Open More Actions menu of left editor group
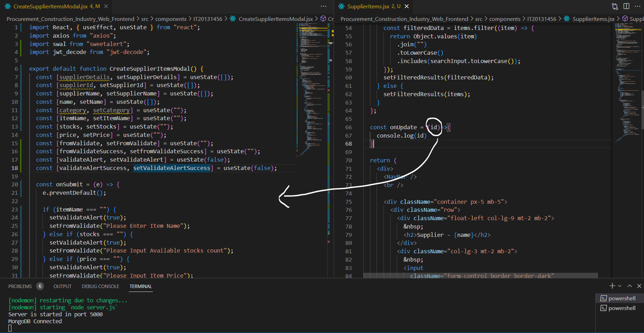Image resolution: width=644 pixels, height=333 pixels. pyautogui.click(x=324, y=6)
